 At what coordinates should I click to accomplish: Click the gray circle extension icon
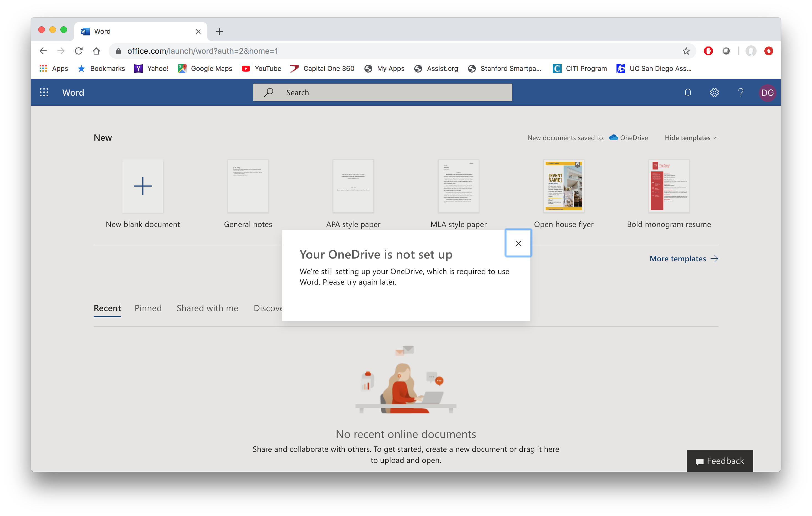pyautogui.click(x=726, y=51)
